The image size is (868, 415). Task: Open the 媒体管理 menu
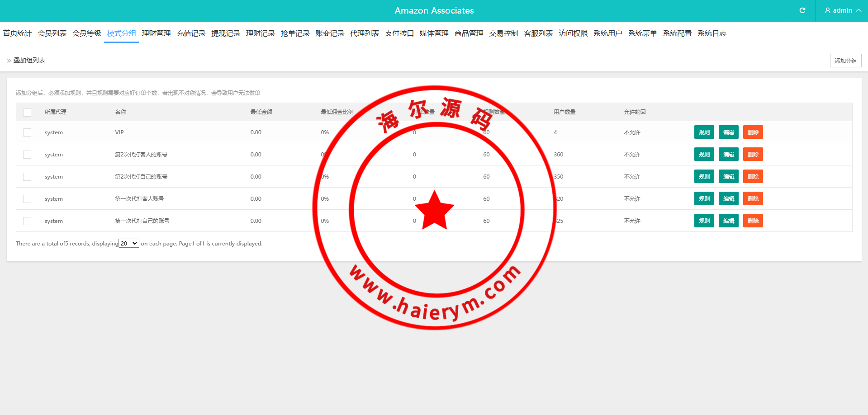pyautogui.click(x=434, y=33)
